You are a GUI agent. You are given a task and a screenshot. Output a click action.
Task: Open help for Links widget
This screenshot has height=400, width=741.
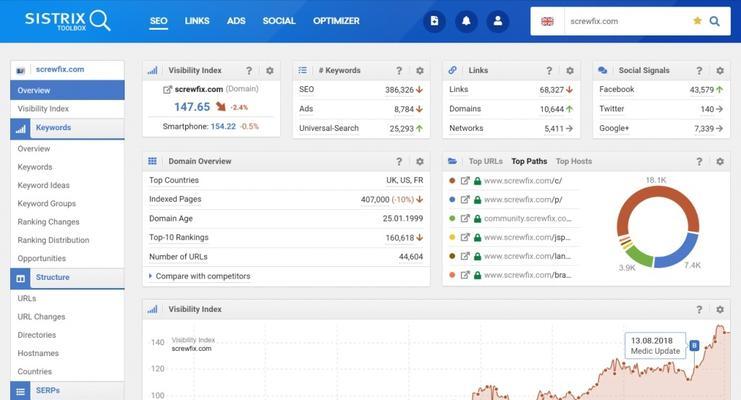pos(549,70)
